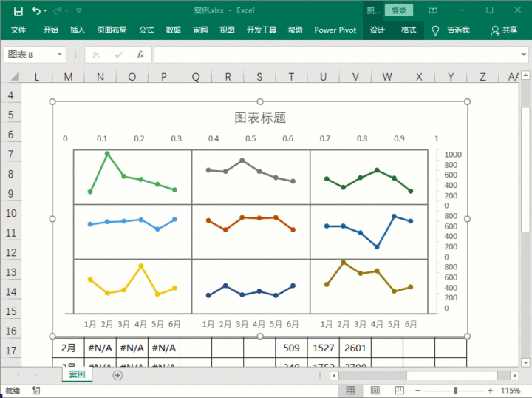
Task: Switch to Page Break Preview icon
Action: pos(399,391)
